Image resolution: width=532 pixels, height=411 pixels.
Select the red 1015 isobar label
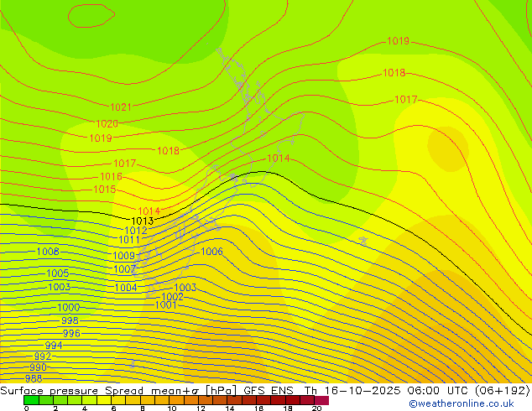point(105,190)
